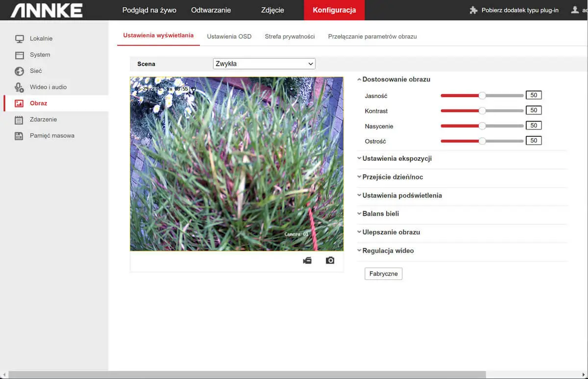Click the Sieć globe icon

[x=19, y=71]
